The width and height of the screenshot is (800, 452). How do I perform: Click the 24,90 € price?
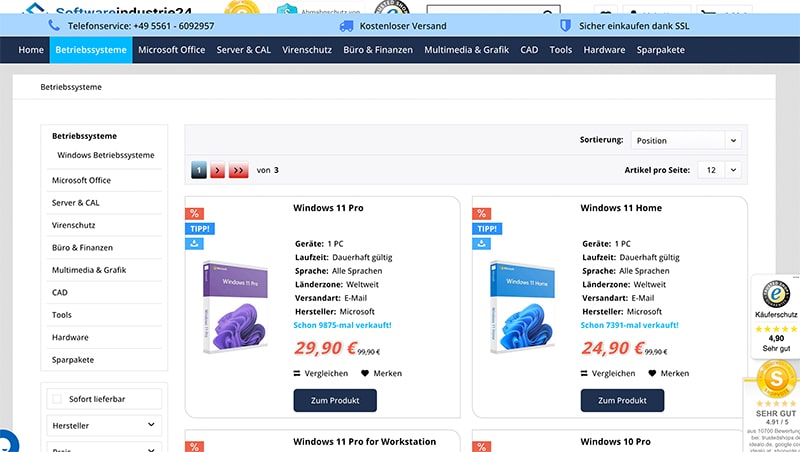click(x=612, y=348)
